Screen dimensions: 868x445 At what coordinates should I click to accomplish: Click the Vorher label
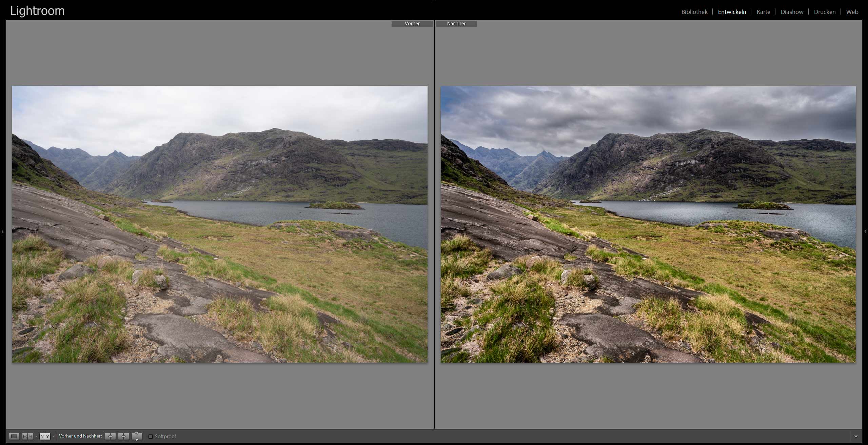(x=412, y=23)
